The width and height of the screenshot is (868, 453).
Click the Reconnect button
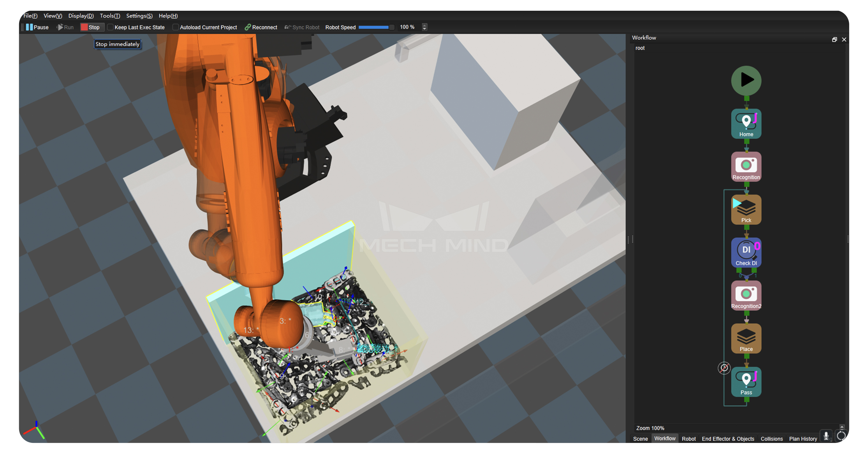[261, 27]
